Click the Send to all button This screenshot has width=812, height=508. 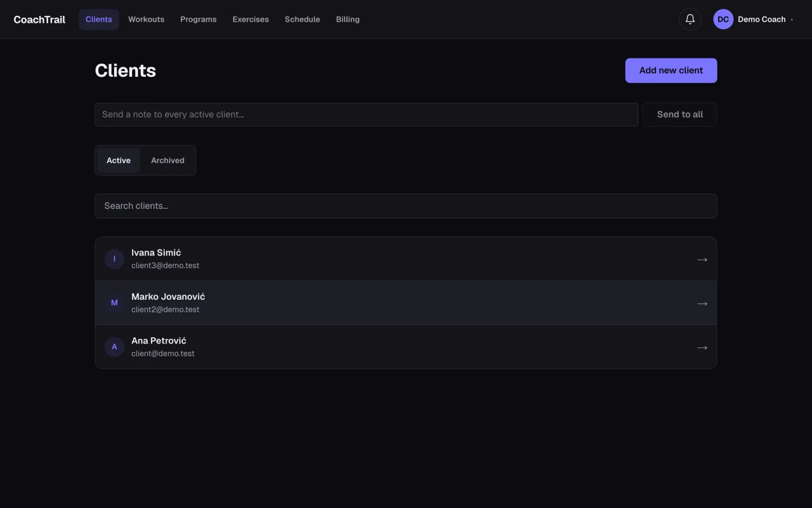[680, 114]
